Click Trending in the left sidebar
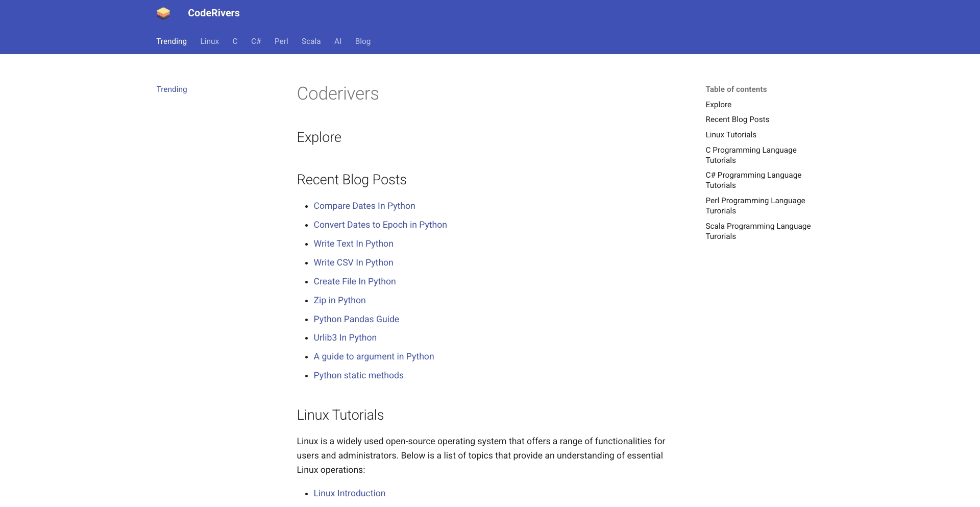This screenshot has width=980, height=507. pos(171,89)
